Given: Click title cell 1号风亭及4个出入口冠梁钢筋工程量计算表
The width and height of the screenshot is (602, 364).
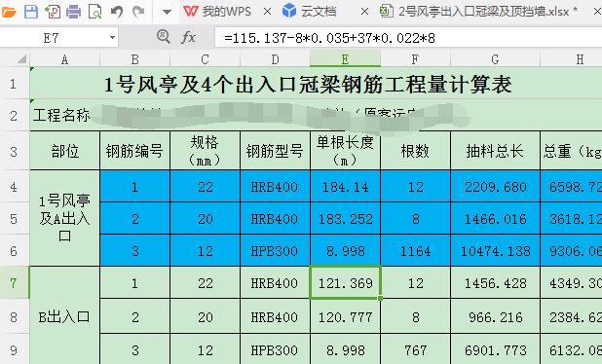Looking at the screenshot, I should 316,84.
